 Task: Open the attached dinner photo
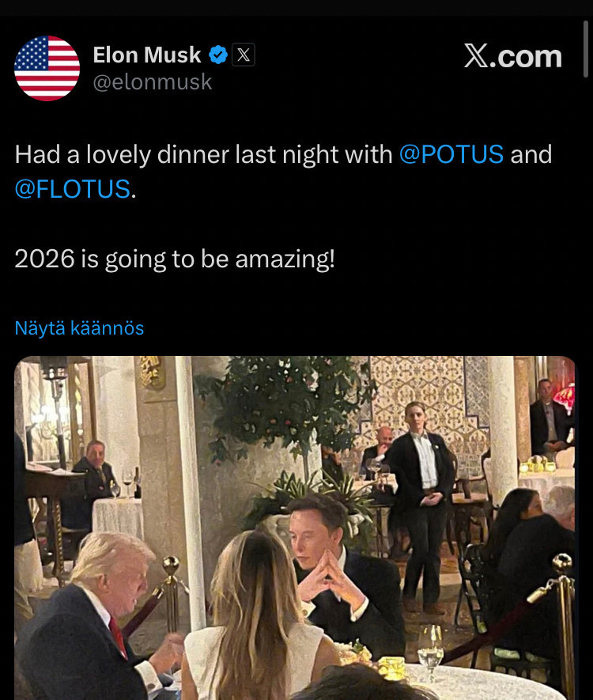pos(294,528)
